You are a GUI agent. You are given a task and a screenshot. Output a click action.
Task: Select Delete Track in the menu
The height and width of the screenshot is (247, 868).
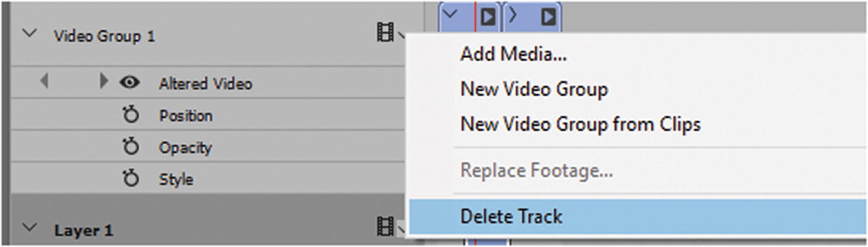click(511, 216)
